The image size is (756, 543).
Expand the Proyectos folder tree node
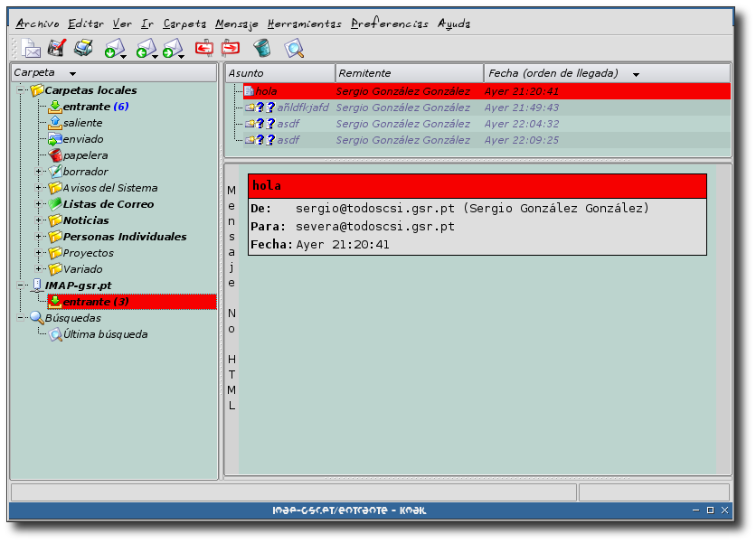pos(38,253)
